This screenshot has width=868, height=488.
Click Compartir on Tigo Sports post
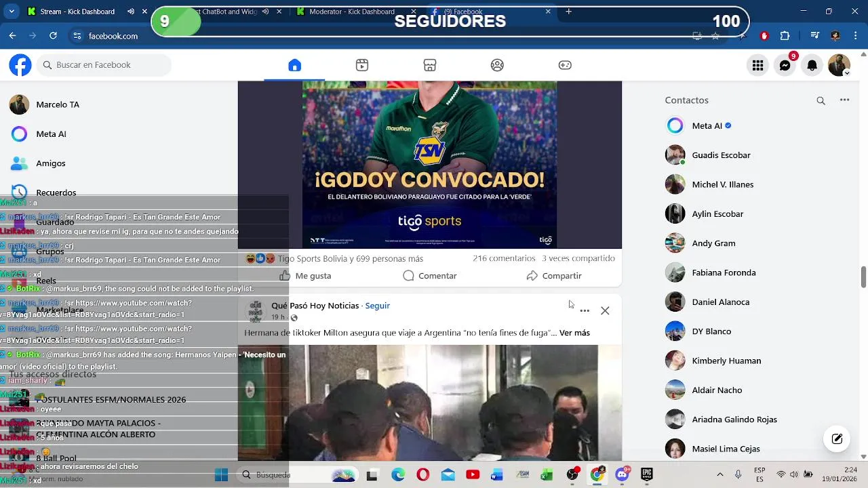pos(554,276)
